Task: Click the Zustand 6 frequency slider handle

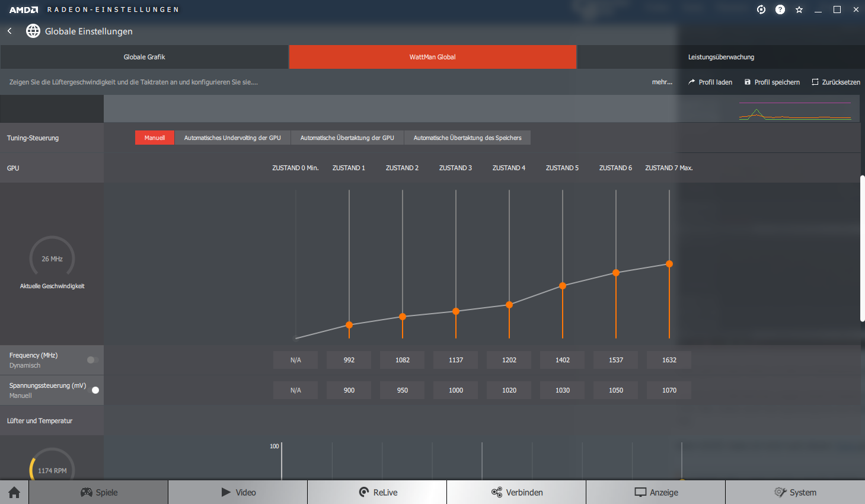Action: tap(616, 273)
